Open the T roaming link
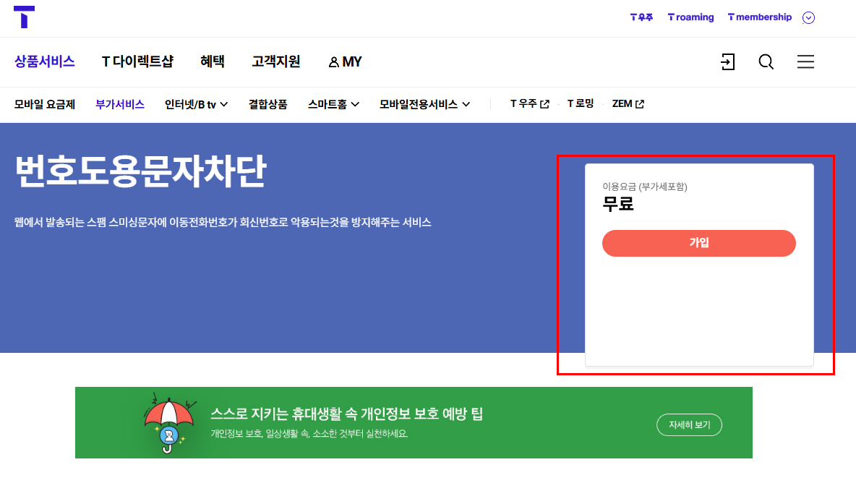The height and width of the screenshot is (504, 856). (690, 17)
